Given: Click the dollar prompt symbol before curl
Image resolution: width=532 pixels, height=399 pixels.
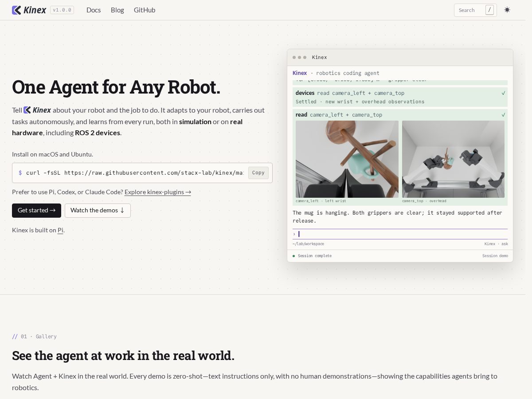Looking at the screenshot, I should 20,173.
